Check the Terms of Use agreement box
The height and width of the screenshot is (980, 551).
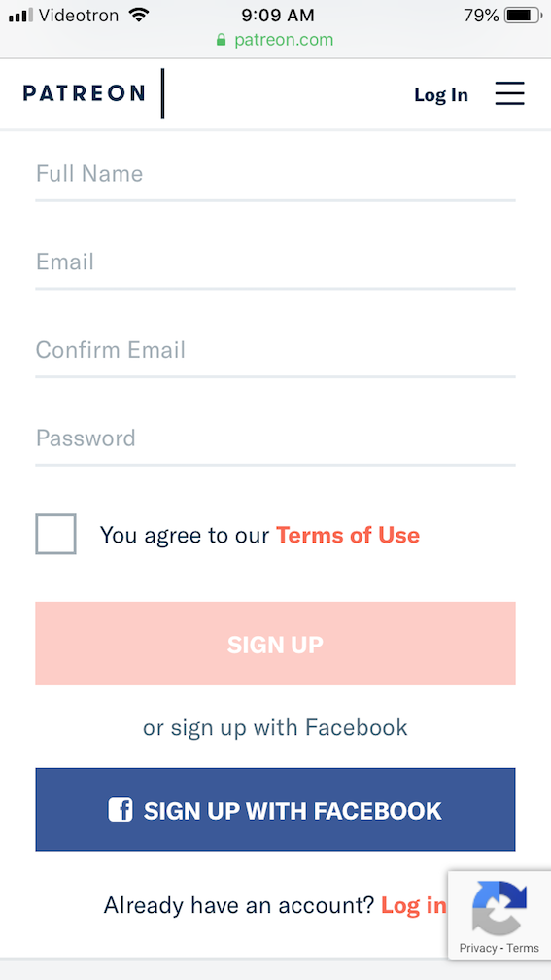[x=55, y=535]
